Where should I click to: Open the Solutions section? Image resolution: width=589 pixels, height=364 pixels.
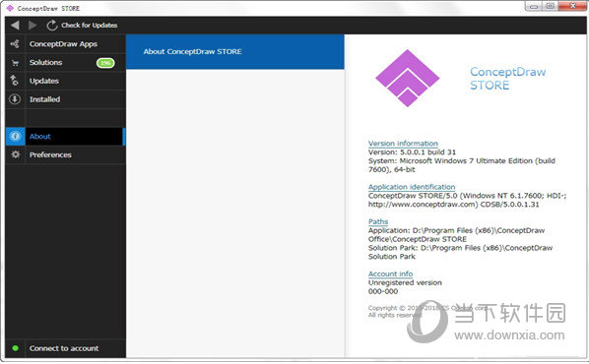pyautogui.click(x=46, y=62)
